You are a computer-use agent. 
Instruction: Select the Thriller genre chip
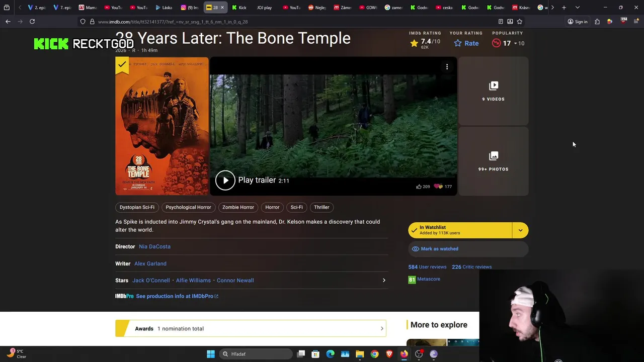click(x=321, y=207)
